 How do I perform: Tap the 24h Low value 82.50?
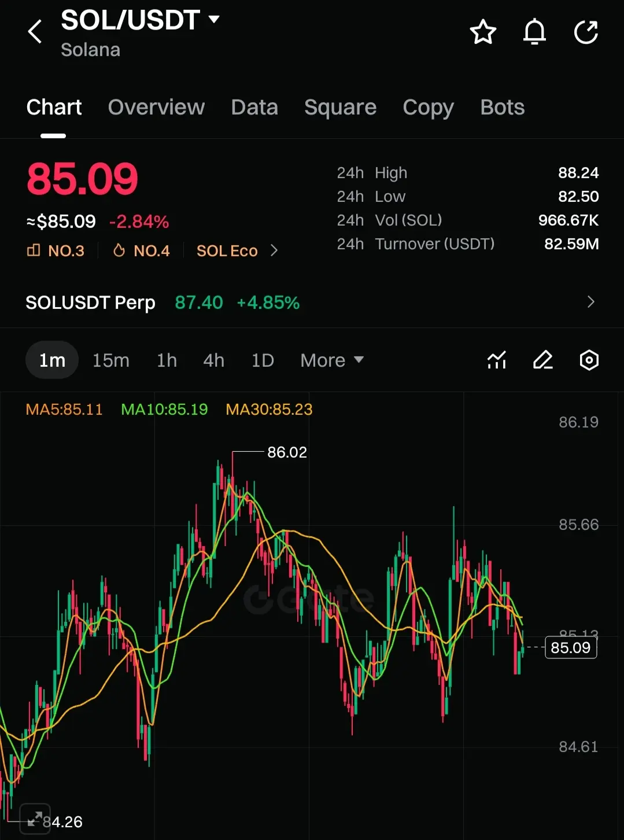(x=578, y=197)
